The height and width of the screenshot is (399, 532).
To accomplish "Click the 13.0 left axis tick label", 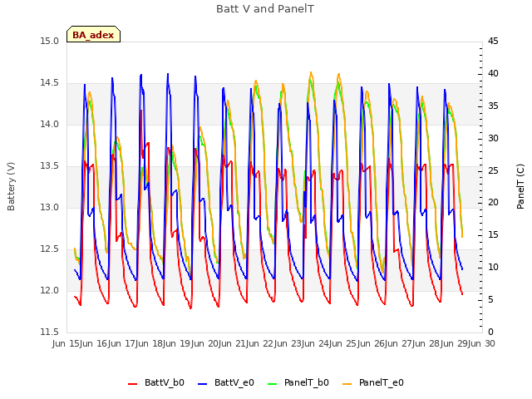I will tap(49, 207).
